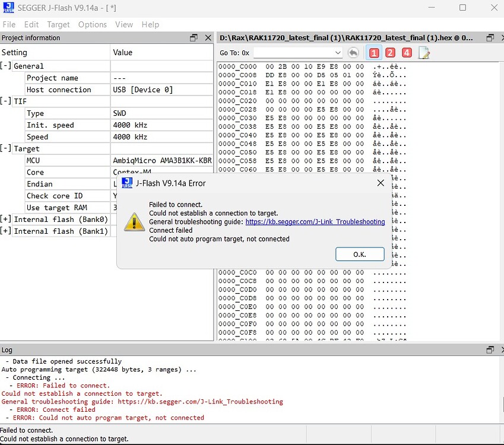Image resolution: width=504 pixels, height=445 pixels.
Task: Expand Internal flash (Bank0) group
Action: point(5,220)
